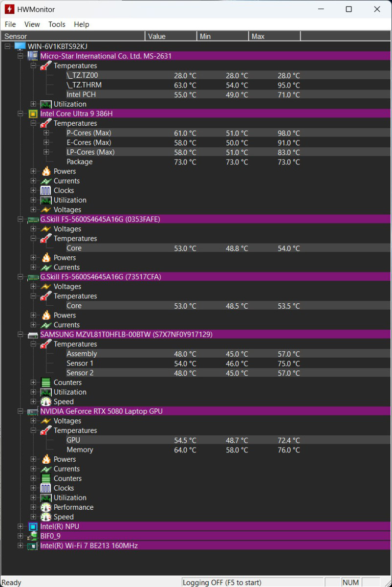This screenshot has height=587, width=392.
Task: Expand the CPU Clocks node
Action: click(33, 191)
